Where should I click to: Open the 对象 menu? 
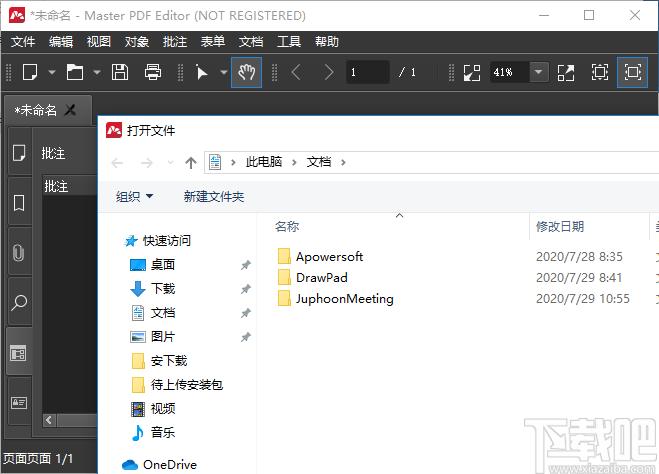point(137,42)
